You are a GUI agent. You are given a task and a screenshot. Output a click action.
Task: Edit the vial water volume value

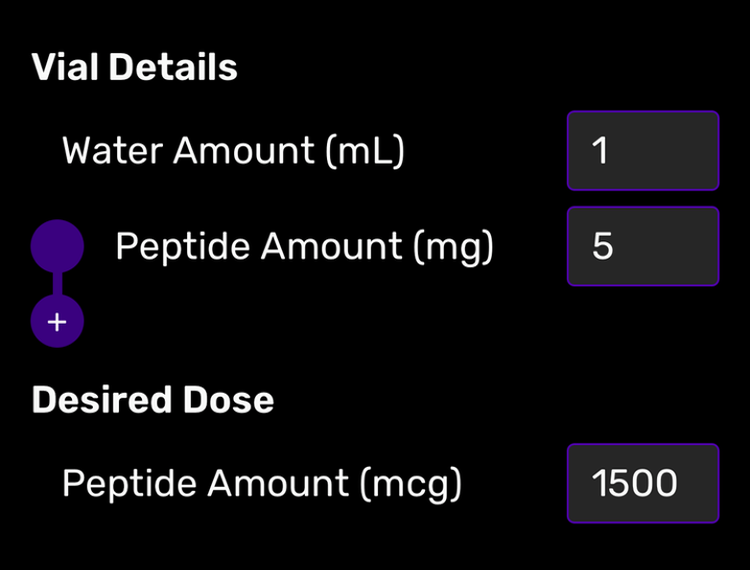click(x=643, y=151)
